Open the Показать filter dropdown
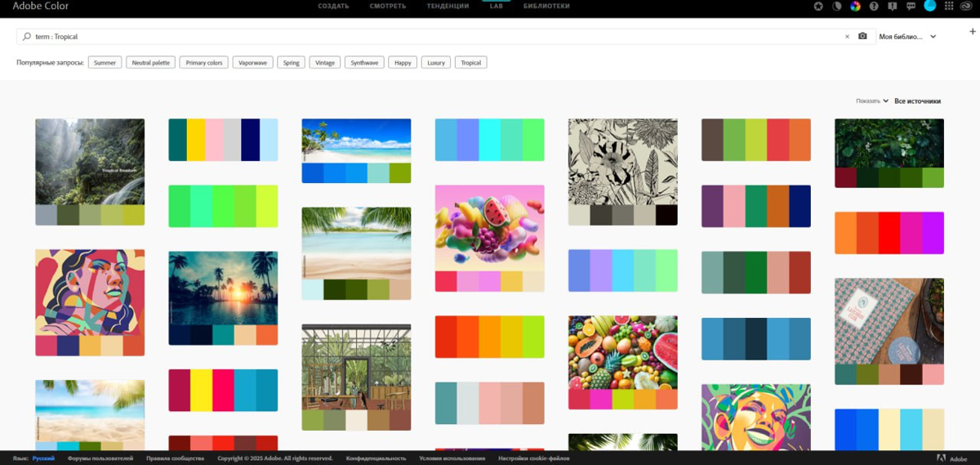This screenshot has height=465, width=980. coord(871,101)
